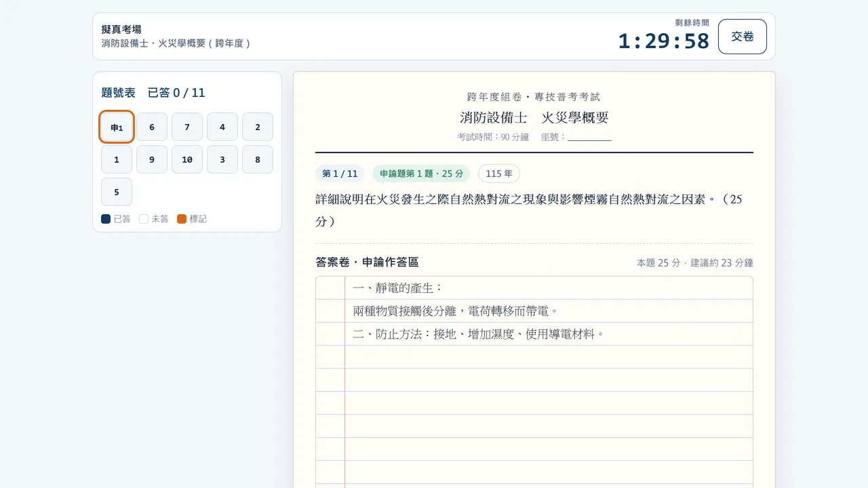868x488 pixels.
Task: Click the 題號表 heading
Action: click(x=118, y=93)
